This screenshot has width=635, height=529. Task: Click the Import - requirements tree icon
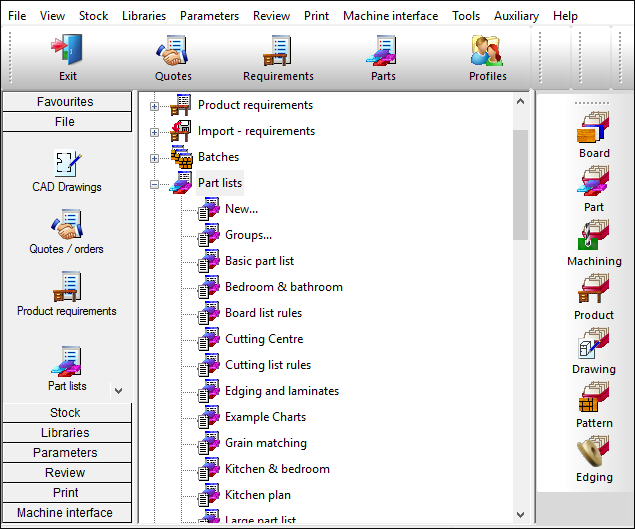point(181,131)
